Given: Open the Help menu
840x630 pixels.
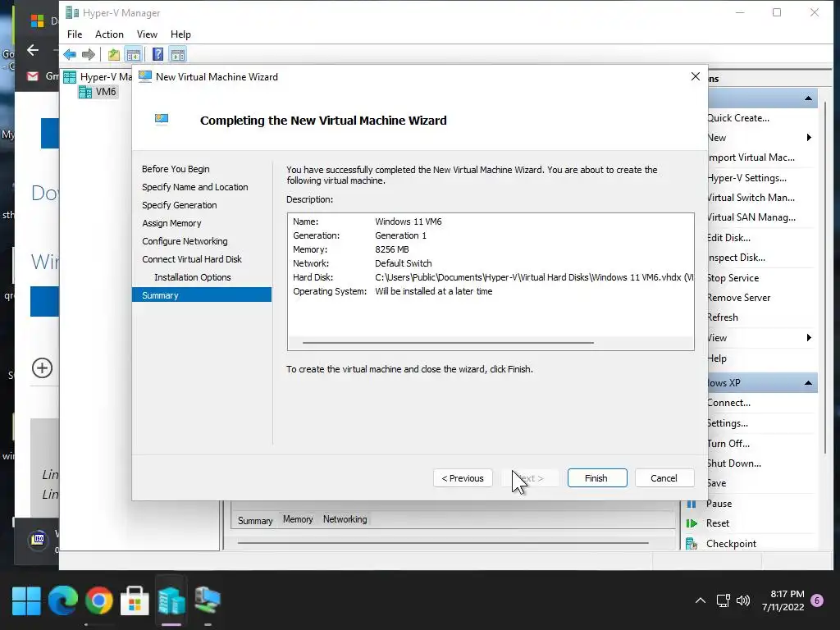Looking at the screenshot, I should [180, 34].
